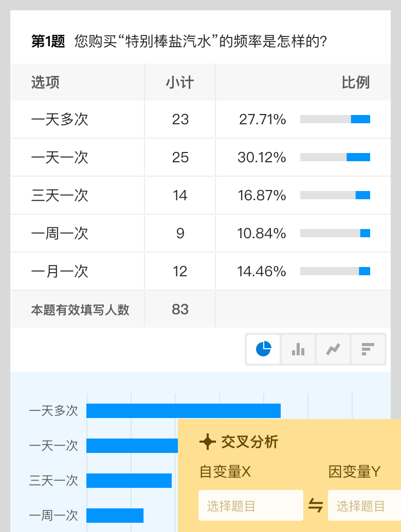This screenshot has height=532, width=401.
Task: Click the 选项 column header
Action: (45, 82)
